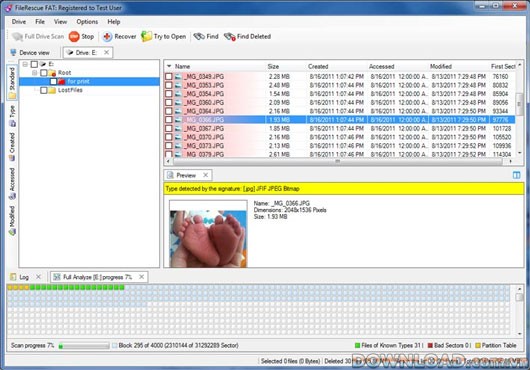The image size is (530, 370).
Task: Select the _MG_0354.JPG file name
Action: click(x=204, y=94)
